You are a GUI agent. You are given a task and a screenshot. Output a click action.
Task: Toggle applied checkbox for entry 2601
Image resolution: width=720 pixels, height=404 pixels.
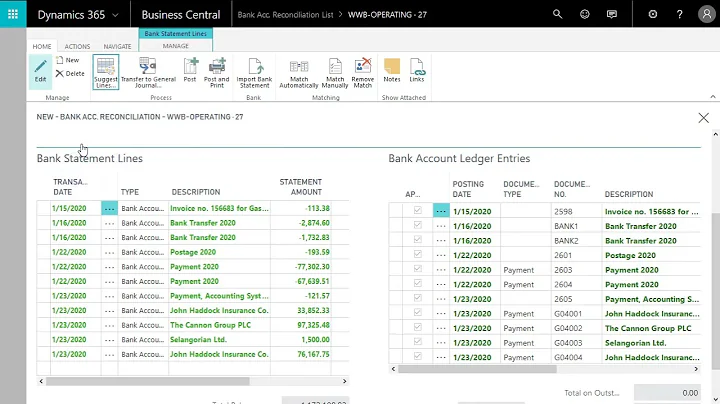point(417,254)
